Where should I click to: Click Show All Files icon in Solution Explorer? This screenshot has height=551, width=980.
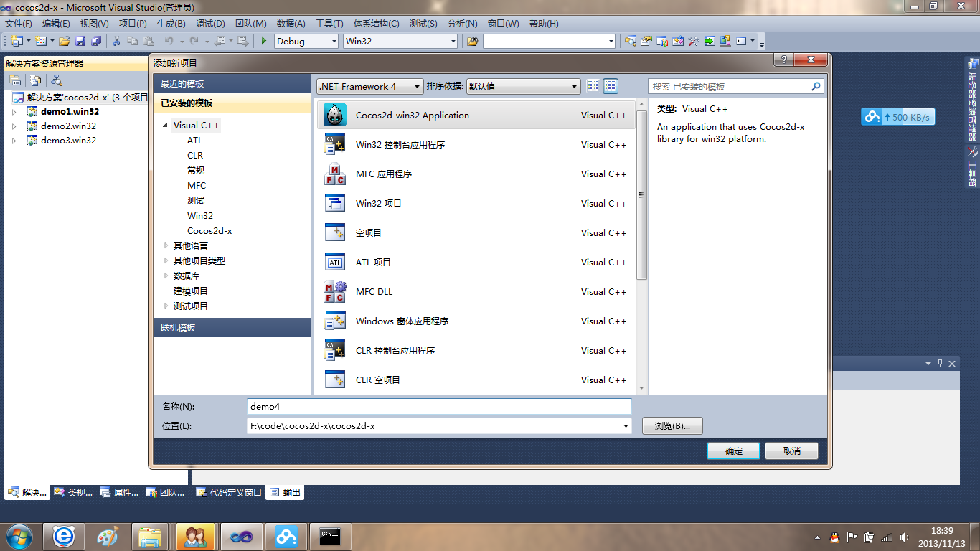pos(35,80)
